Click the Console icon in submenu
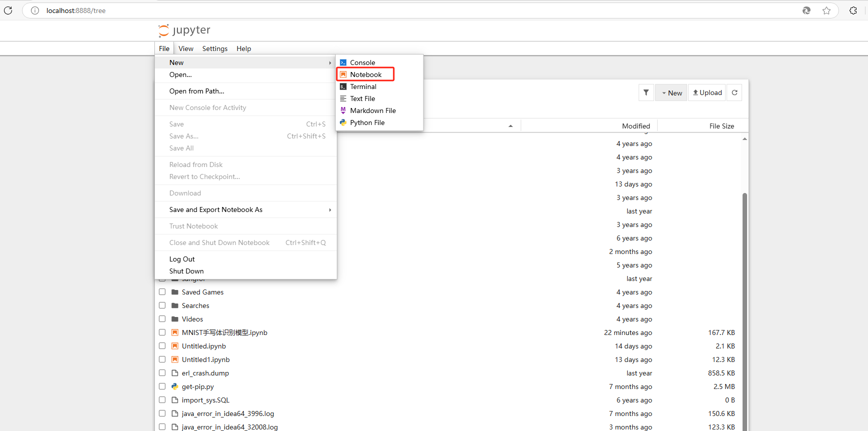This screenshot has width=868, height=431. coord(343,62)
